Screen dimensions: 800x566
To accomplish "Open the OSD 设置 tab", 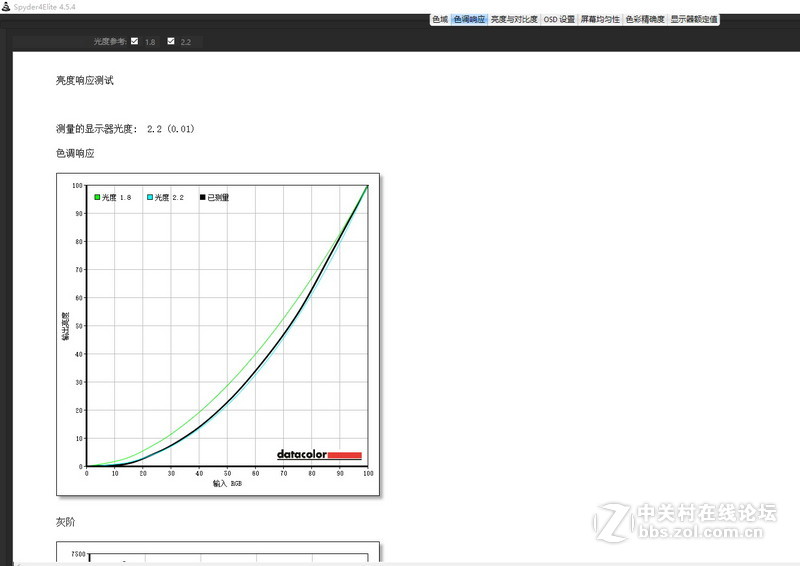I will 559,19.
